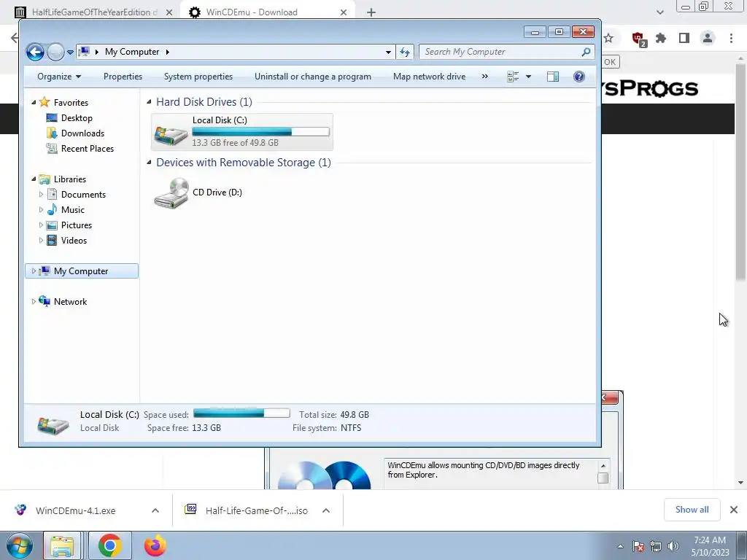747x560 pixels.
Task: Open Chrome three-dot menu
Action: pyautogui.click(x=731, y=38)
